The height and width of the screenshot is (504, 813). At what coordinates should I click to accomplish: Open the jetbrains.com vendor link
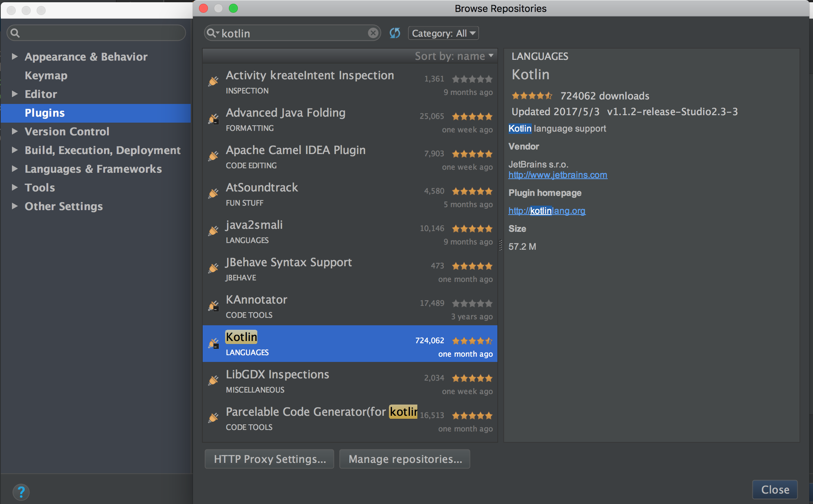click(558, 175)
